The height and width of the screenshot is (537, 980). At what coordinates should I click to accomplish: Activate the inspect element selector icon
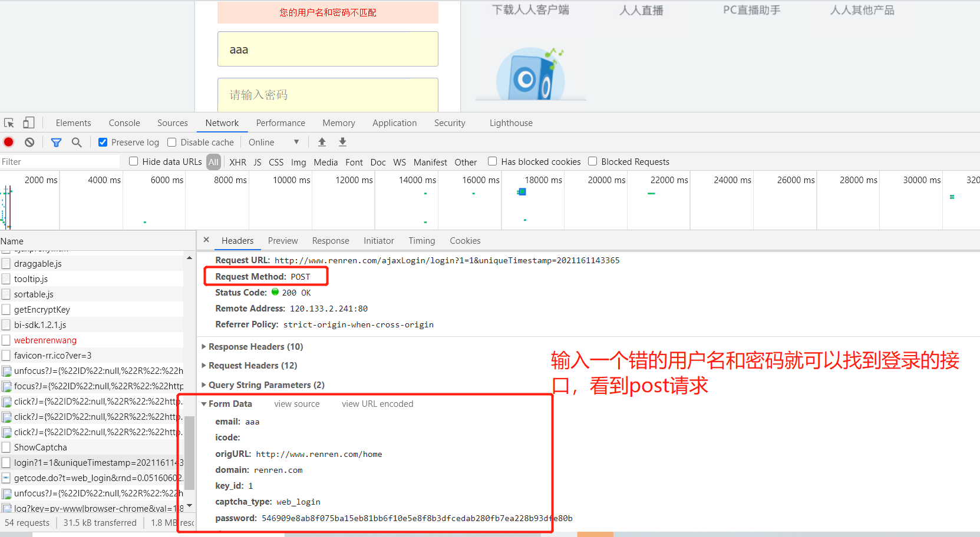point(9,123)
